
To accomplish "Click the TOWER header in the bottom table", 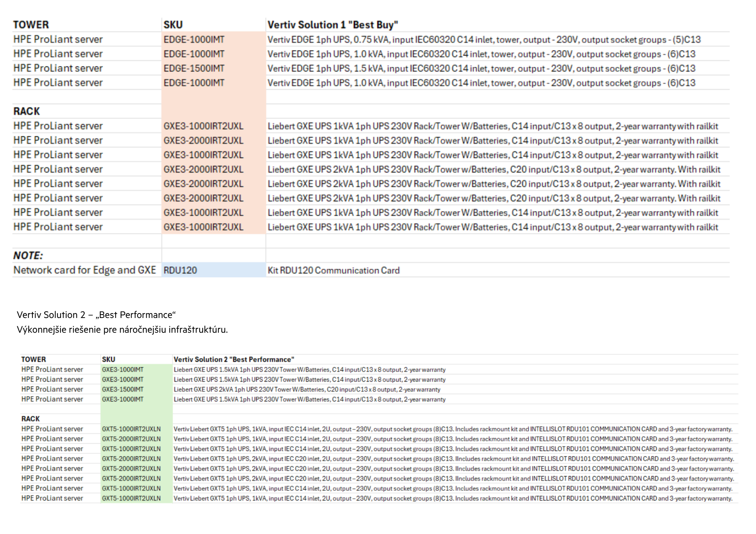I will point(34,360).
